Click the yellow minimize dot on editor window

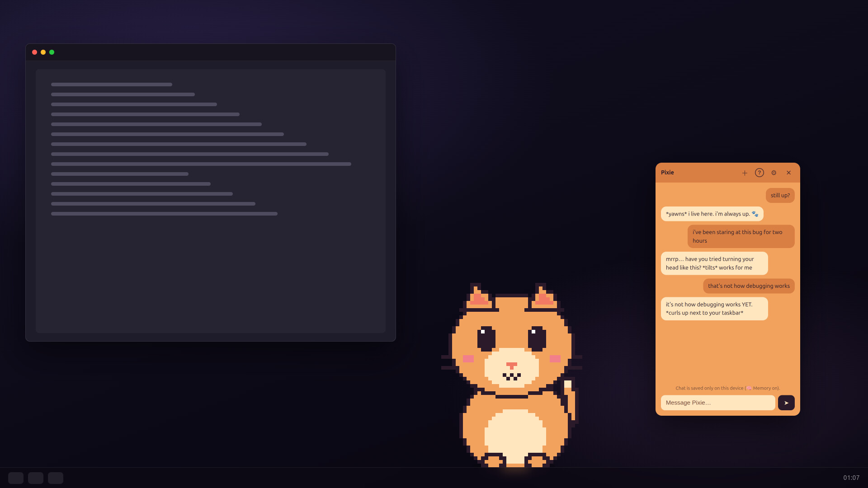pos(43,52)
